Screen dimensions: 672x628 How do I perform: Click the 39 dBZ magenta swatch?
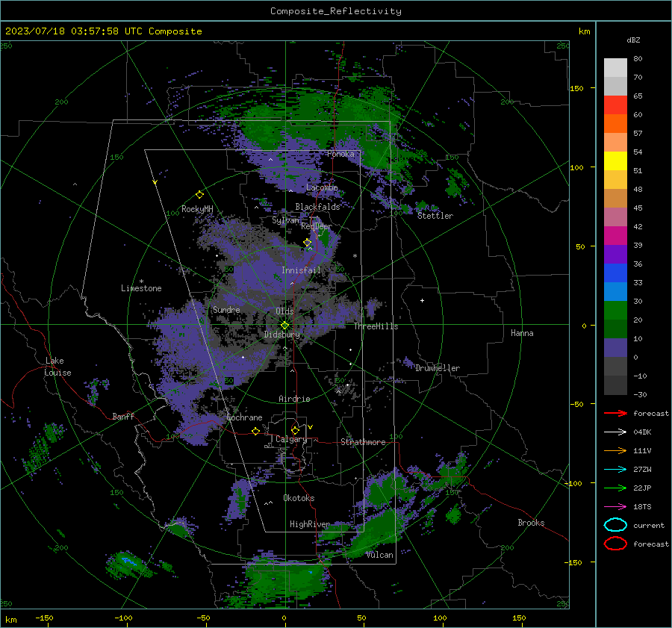click(x=615, y=235)
